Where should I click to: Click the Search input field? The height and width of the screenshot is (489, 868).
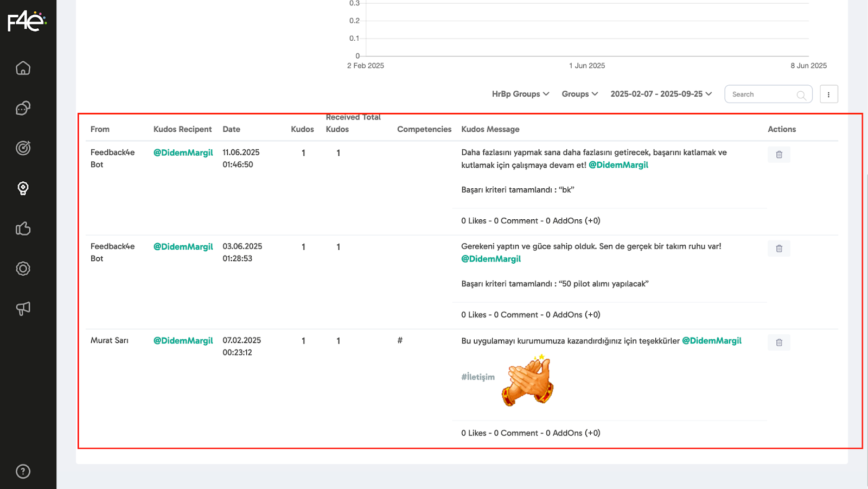tap(762, 94)
